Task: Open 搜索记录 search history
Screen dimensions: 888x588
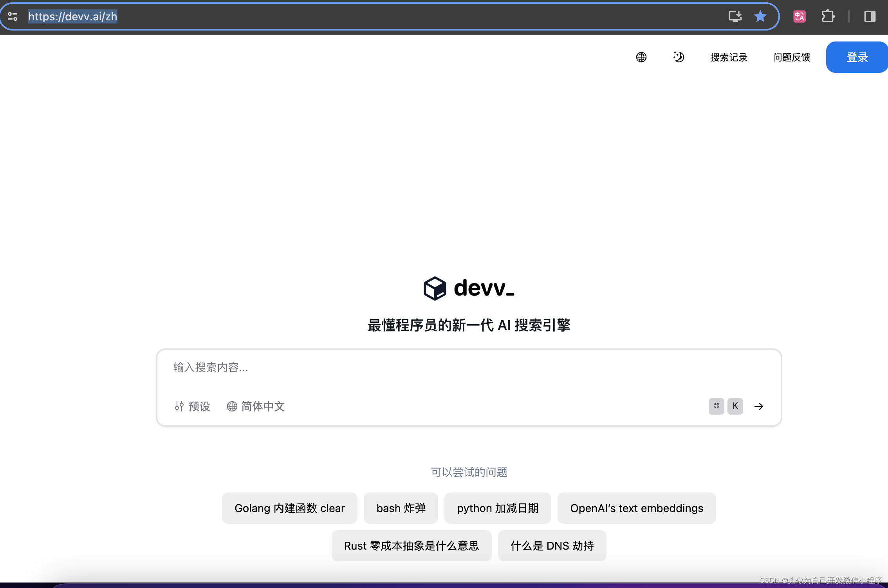Action: [x=728, y=57]
